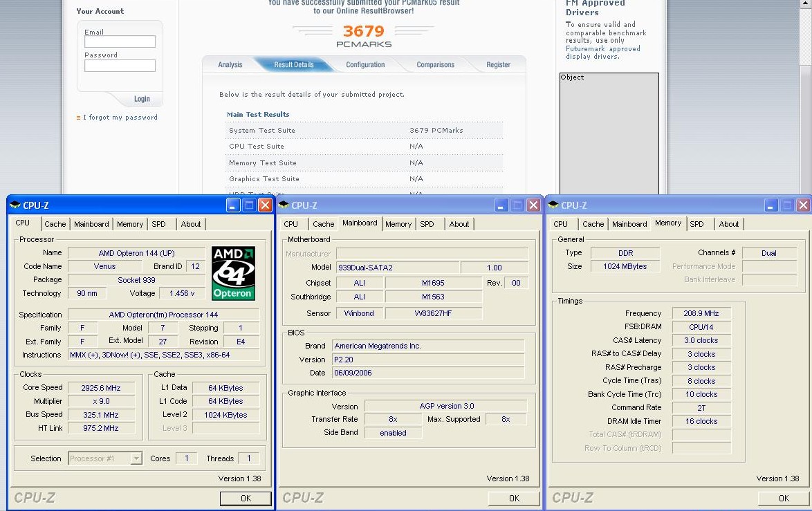Click the instructions field 'MMX (+), 3DNow! (+)...'
The image size is (812, 511).
point(164,355)
